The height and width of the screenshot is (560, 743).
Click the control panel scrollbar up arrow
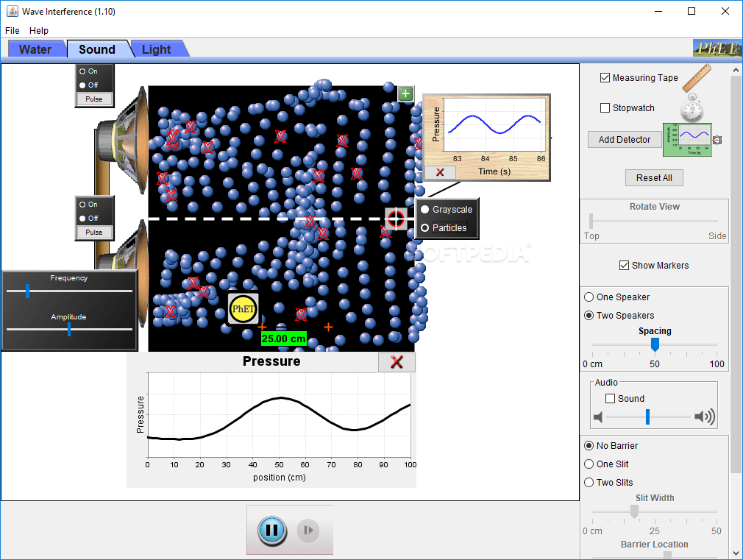pos(736,70)
